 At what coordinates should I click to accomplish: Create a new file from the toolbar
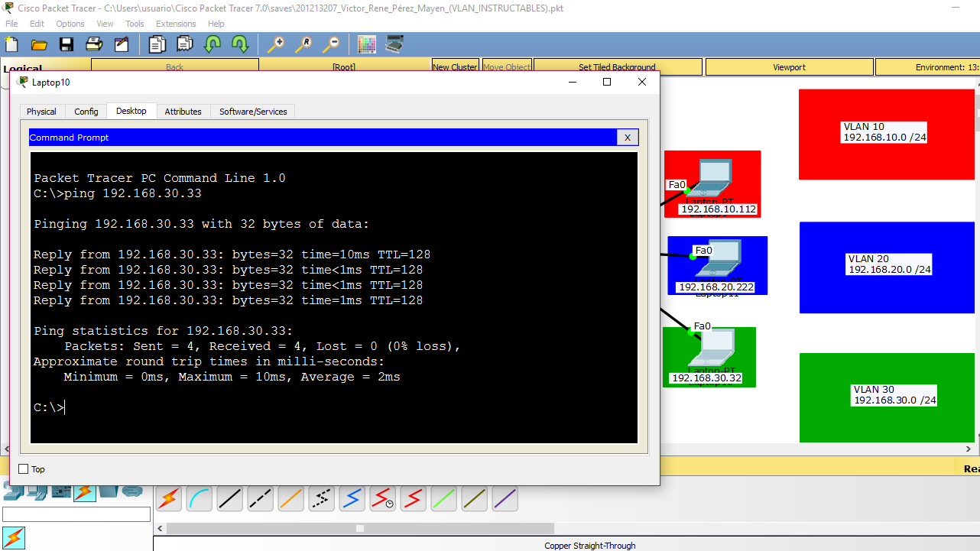11,44
